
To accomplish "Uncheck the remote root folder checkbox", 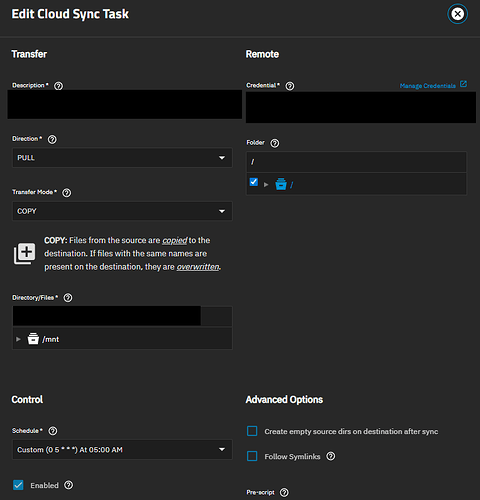I will [x=254, y=182].
